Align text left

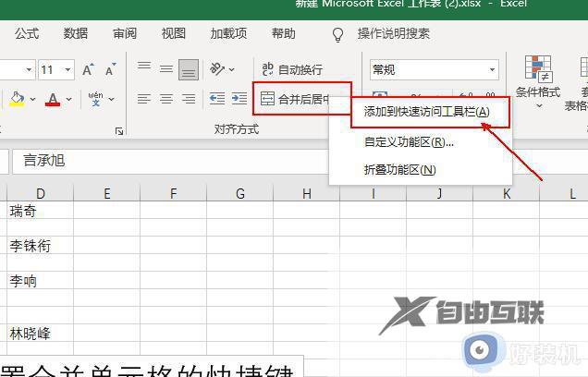pos(144,99)
